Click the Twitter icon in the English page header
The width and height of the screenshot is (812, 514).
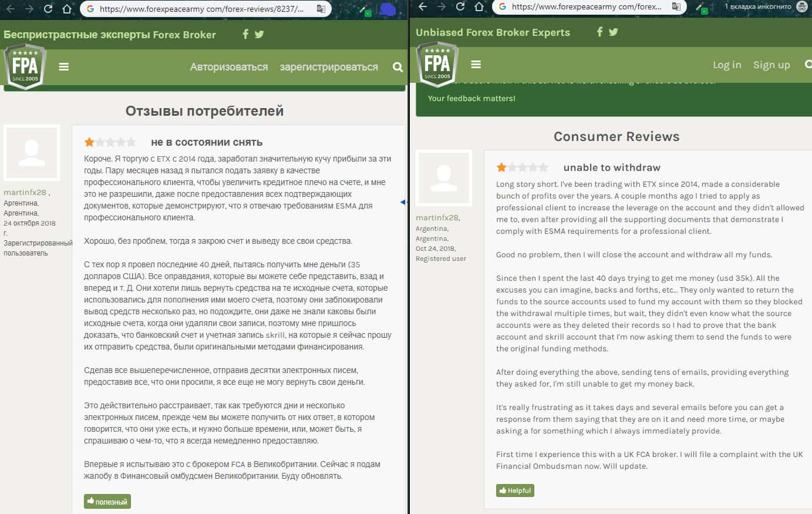point(614,32)
